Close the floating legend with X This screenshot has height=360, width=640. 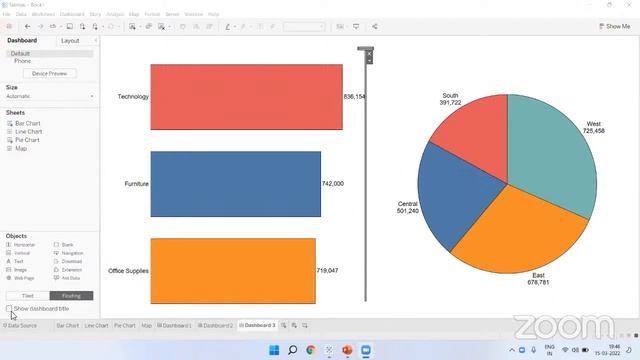[369, 54]
